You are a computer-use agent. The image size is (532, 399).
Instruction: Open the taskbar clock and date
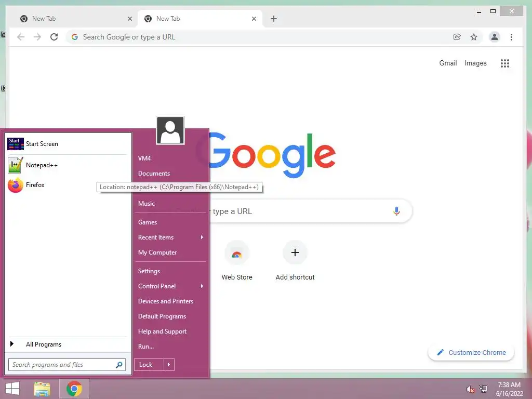(x=509, y=389)
